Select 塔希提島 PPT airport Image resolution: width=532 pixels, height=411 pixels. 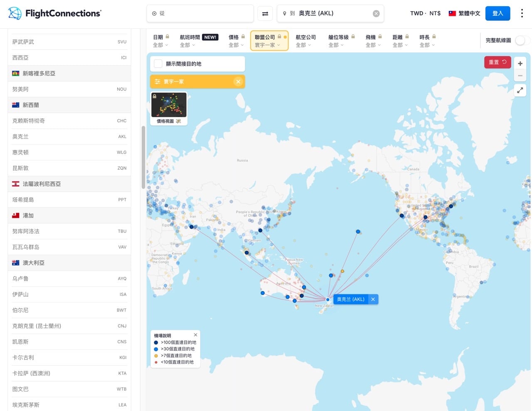tap(69, 200)
